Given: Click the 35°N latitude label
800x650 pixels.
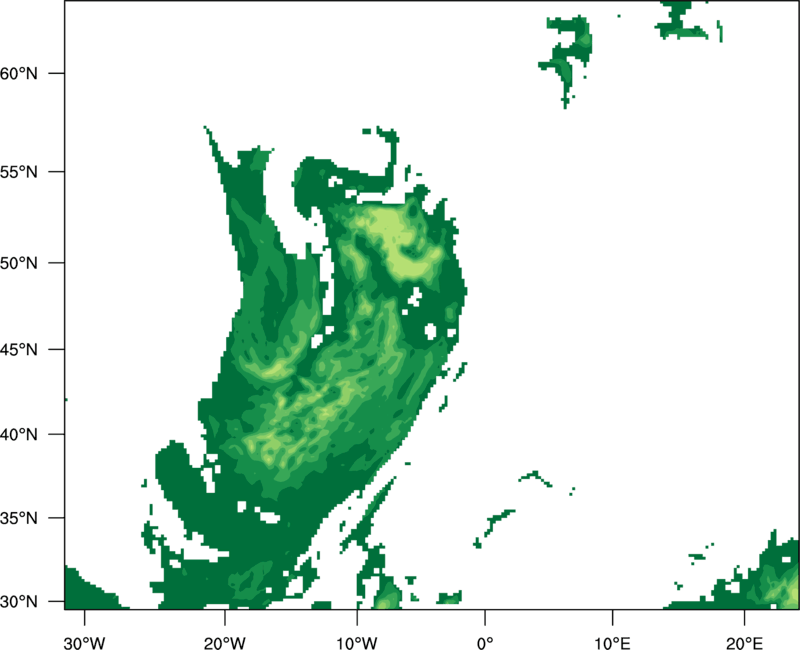Looking at the screenshot, I should (x=19, y=518).
